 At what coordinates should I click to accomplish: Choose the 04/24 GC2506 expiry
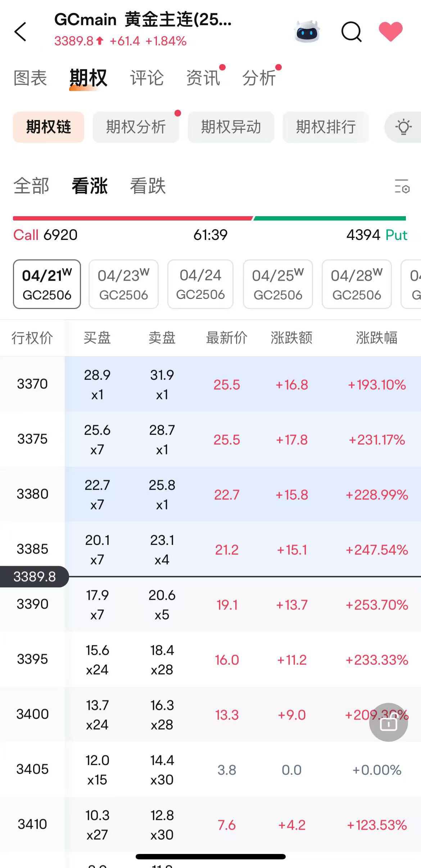pyautogui.click(x=200, y=284)
